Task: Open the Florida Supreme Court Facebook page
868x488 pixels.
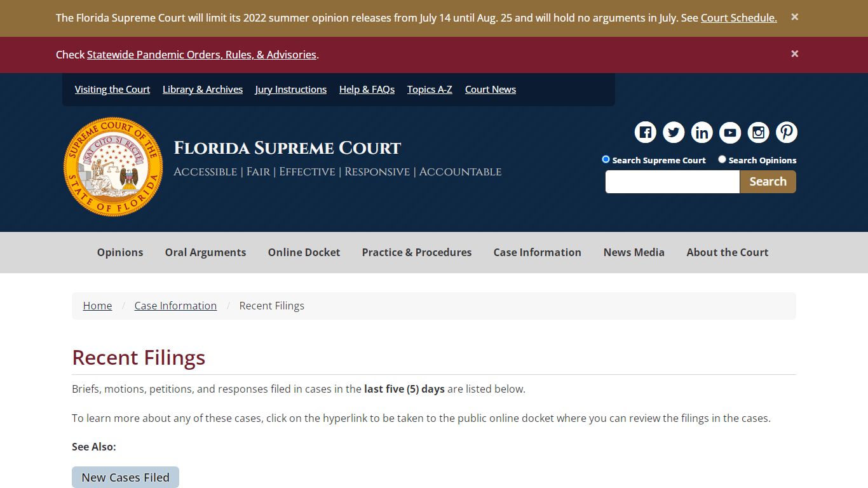Action: coord(646,133)
